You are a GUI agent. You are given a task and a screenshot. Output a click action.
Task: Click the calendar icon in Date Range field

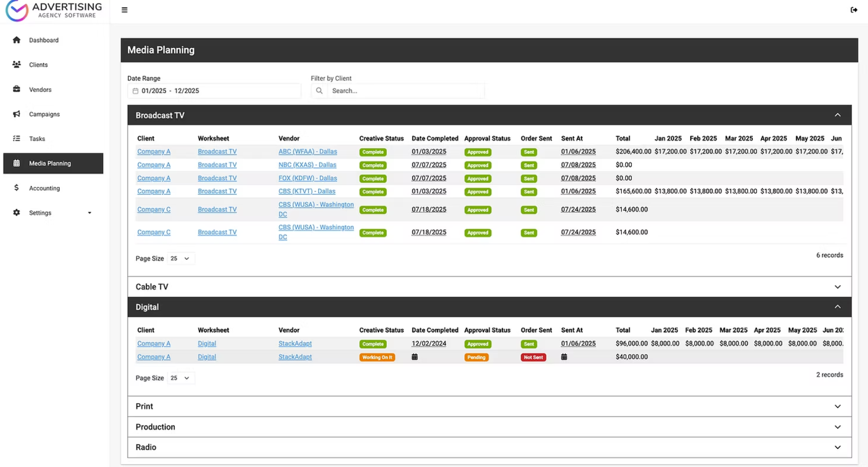click(136, 90)
